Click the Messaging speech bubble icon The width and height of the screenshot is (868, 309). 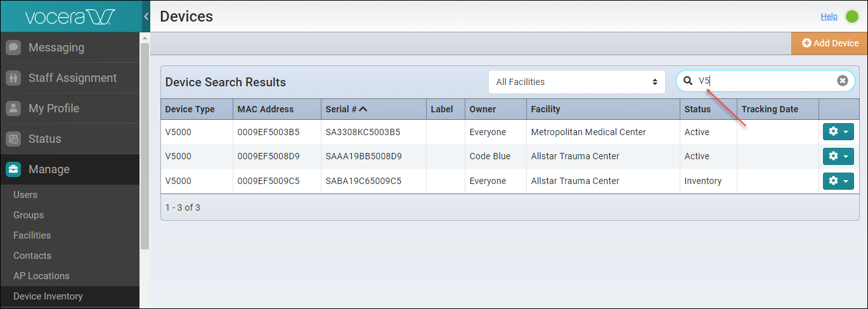[13, 48]
